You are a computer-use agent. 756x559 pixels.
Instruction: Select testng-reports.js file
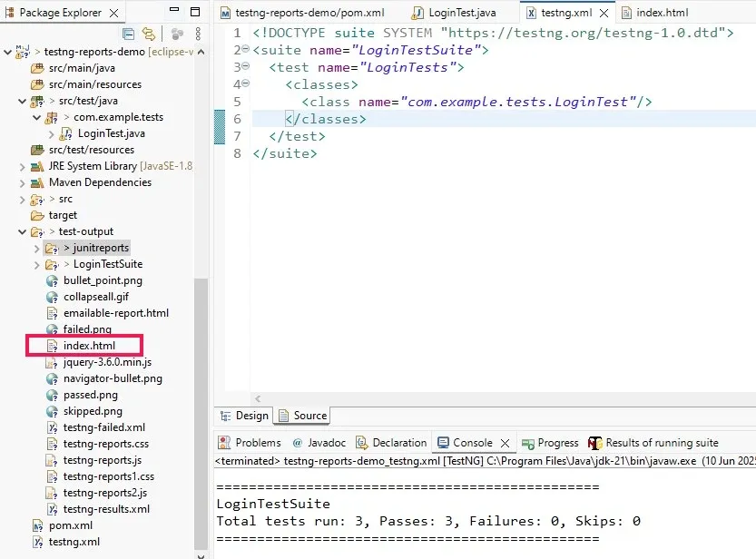(x=103, y=460)
